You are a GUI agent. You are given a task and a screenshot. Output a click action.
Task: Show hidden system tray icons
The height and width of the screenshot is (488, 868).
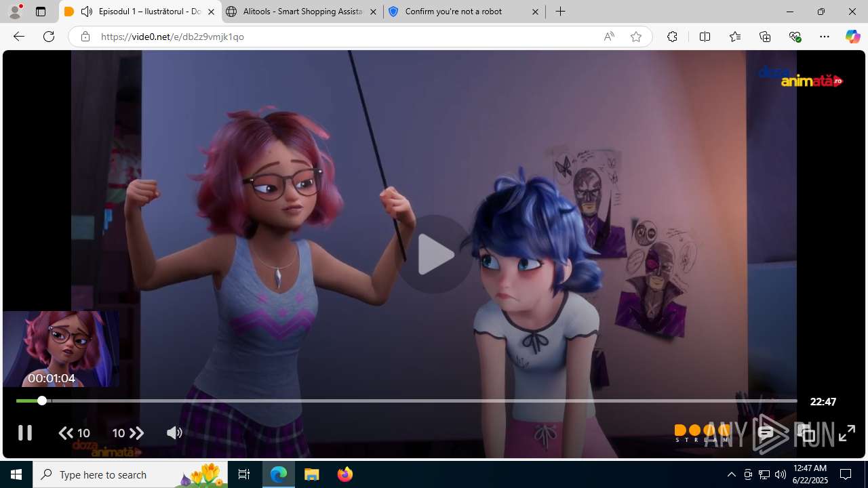click(x=731, y=474)
